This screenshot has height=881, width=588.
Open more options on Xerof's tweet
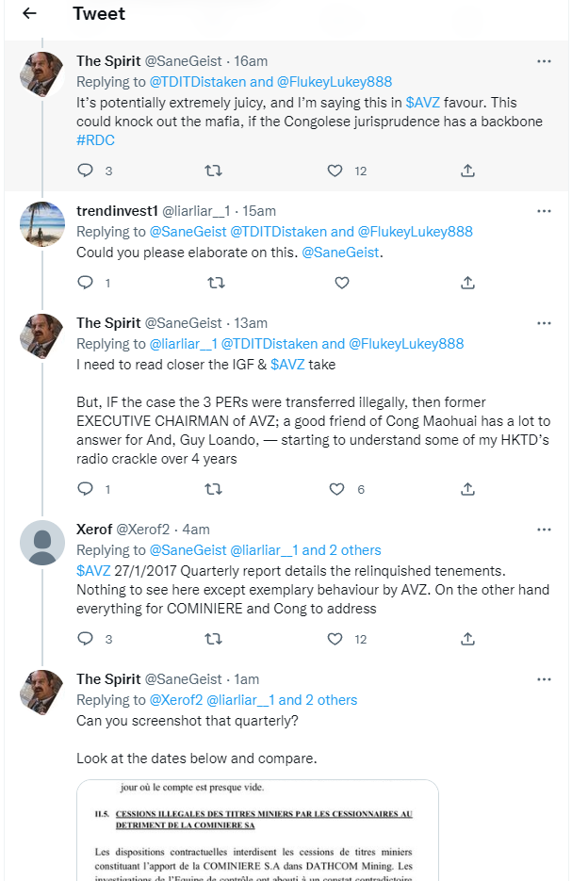[544, 530]
